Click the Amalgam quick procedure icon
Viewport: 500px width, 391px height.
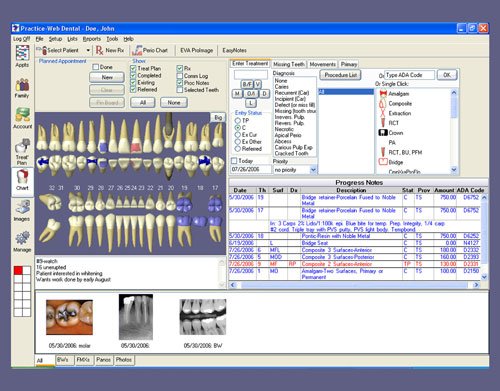click(383, 94)
